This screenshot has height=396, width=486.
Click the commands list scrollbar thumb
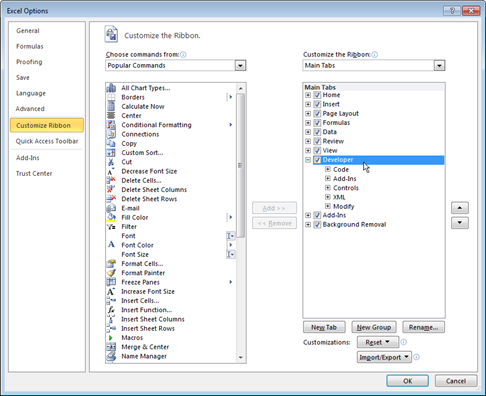(x=240, y=165)
